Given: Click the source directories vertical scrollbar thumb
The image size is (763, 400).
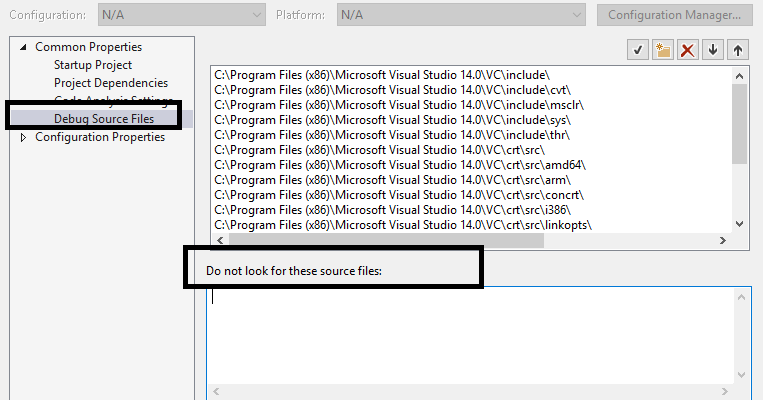Looking at the screenshot, I should point(740,122).
